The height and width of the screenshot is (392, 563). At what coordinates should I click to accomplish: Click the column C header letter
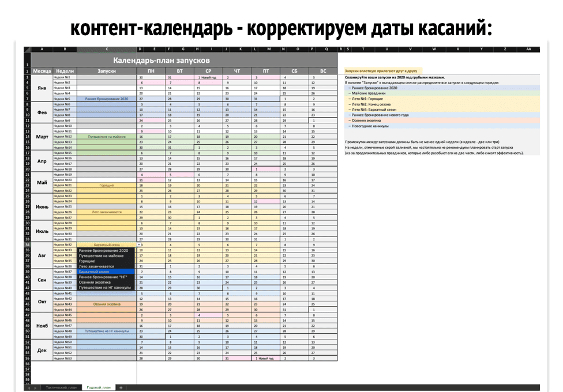point(107,50)
